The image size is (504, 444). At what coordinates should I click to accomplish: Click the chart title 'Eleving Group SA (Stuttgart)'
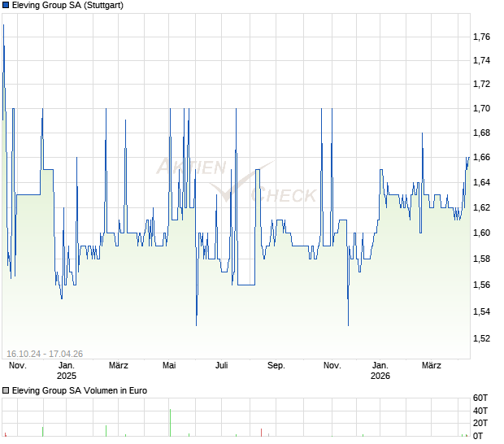(67, 6)
